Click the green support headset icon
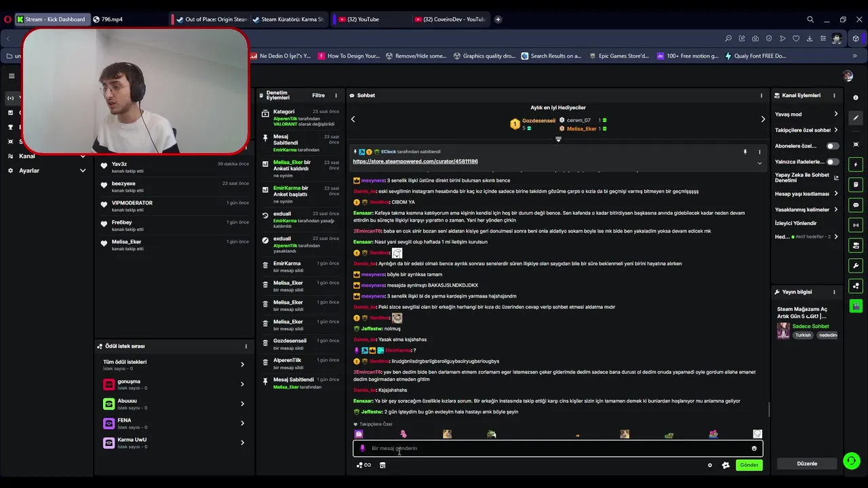This screenshot has height=488, width=868. 851,462
